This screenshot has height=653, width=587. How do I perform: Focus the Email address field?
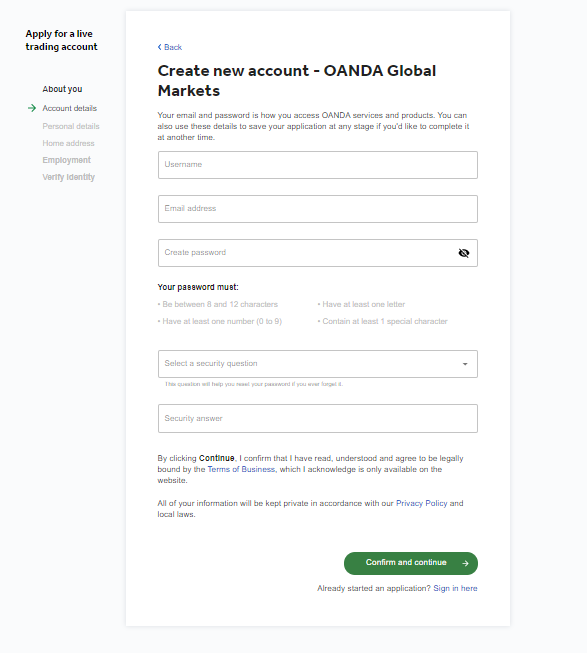click(318, 209)
